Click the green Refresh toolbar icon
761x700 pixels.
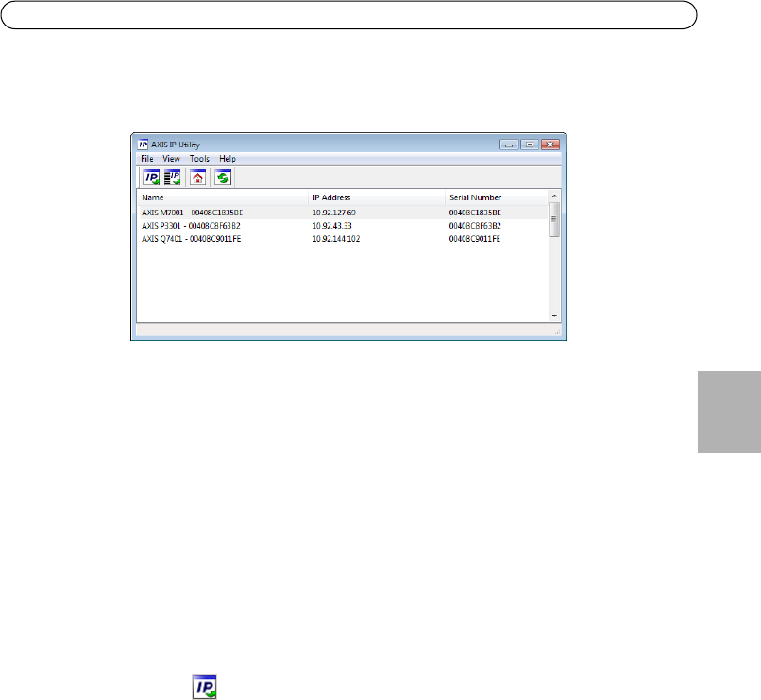pyautogui.click(x=223, y=178)
